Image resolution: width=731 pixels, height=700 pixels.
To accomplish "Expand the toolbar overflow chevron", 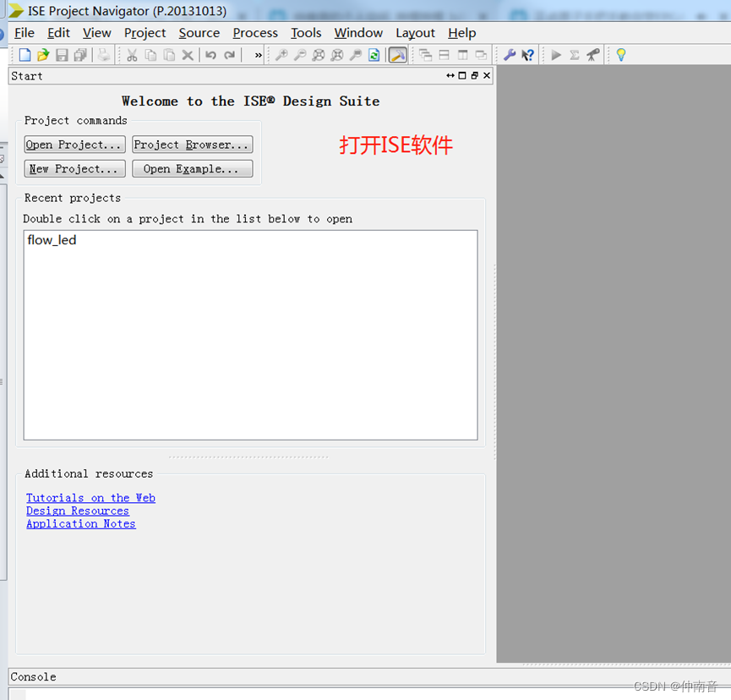I will point(259,55).
